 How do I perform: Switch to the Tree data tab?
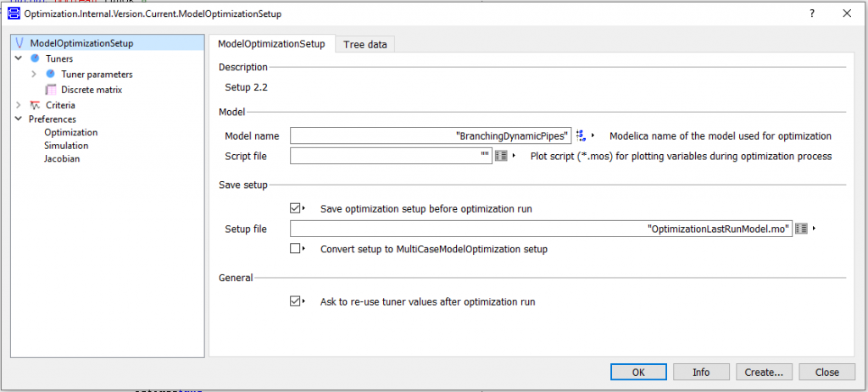pyautogui.click(x=364, y=45)
